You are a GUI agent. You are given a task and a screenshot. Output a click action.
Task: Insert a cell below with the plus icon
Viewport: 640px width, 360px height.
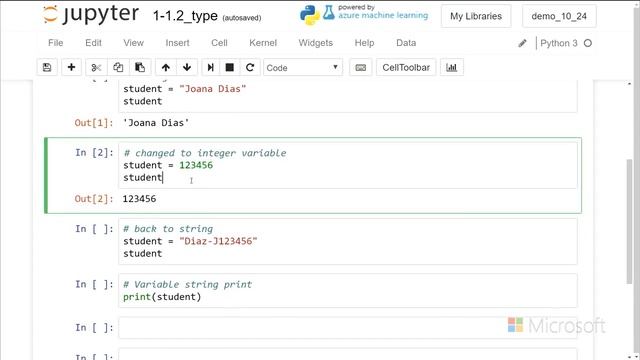tap(71, 67)
